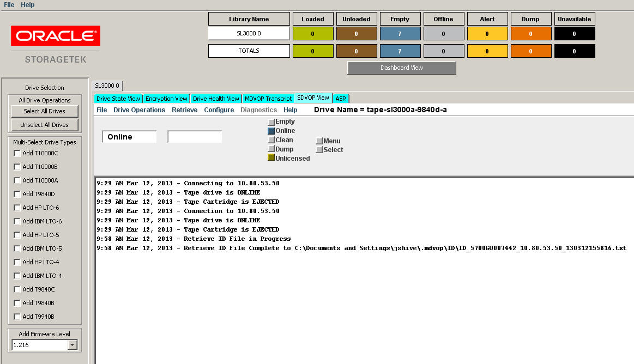The height and width of the screenshot is (364, 634).
Task: Click 'Retrieve ID File in Progress' log line
Action: tap(194, 239)
